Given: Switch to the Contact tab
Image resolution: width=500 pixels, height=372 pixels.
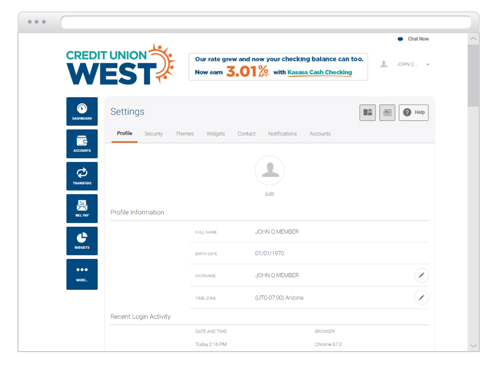Looking at the screenshot, I should tap(246, 134).
